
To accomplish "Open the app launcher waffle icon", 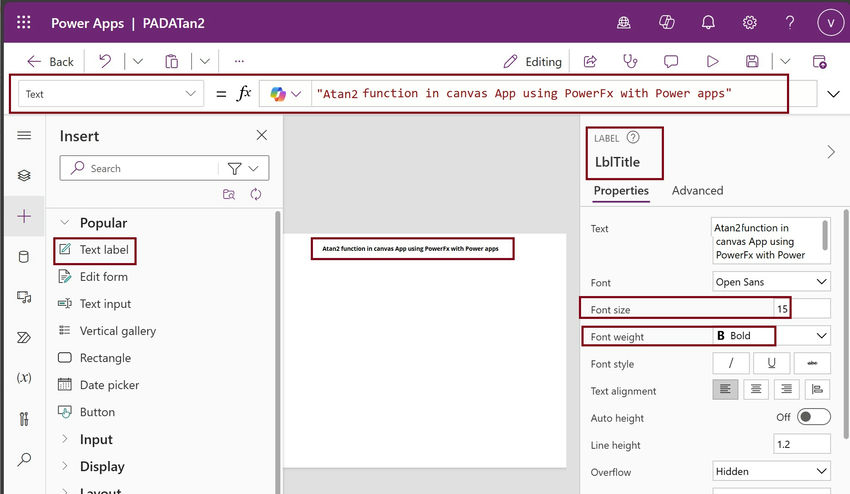I will [x=23, y=22].
